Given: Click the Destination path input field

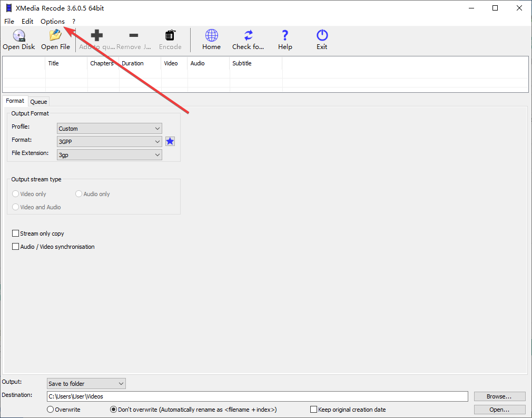Looking at the screenshot, I should [257, 396].
